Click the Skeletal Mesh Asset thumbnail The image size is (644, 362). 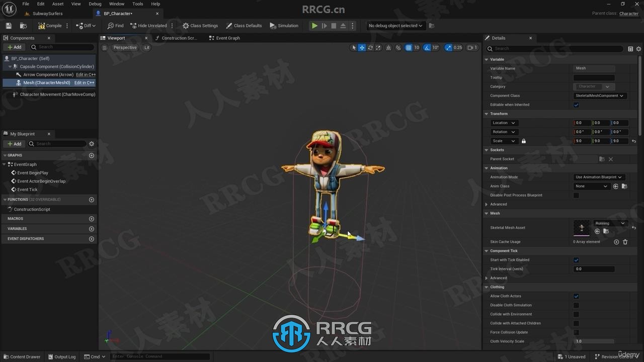click(582, 228)
